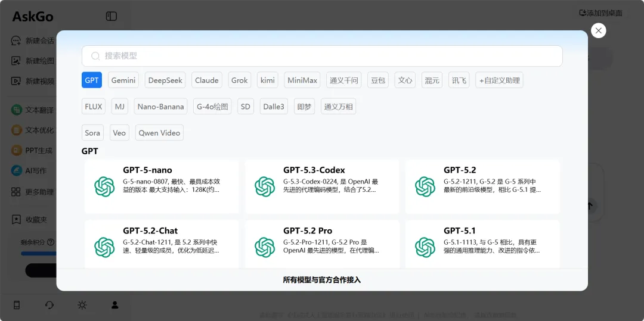644x321 pixels.
Task: Choose the 豆包 filter tag
Action: pos(378,80)
